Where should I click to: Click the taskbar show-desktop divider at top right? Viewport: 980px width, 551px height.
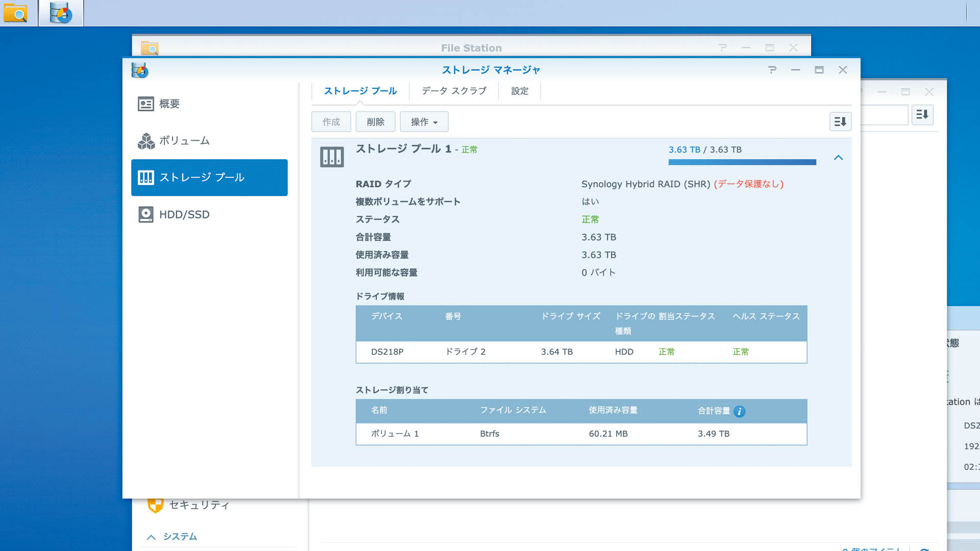pos(966,13)
